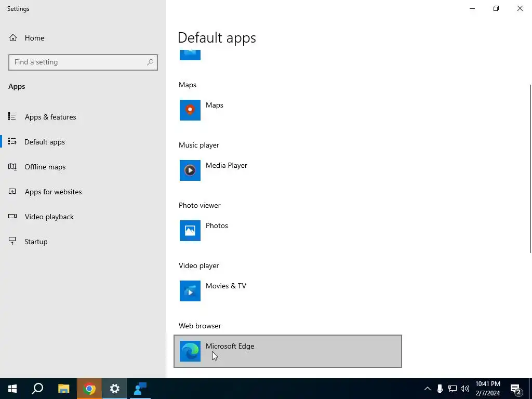Click the Apps & features list icon
The image size is (532, 399).
(12, 116)
